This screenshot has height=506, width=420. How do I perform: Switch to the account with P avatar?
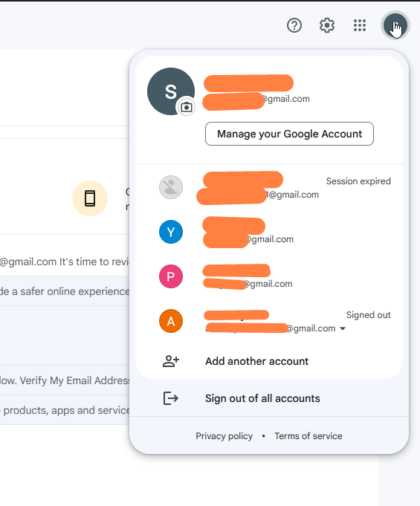click(x=269, y=276)
